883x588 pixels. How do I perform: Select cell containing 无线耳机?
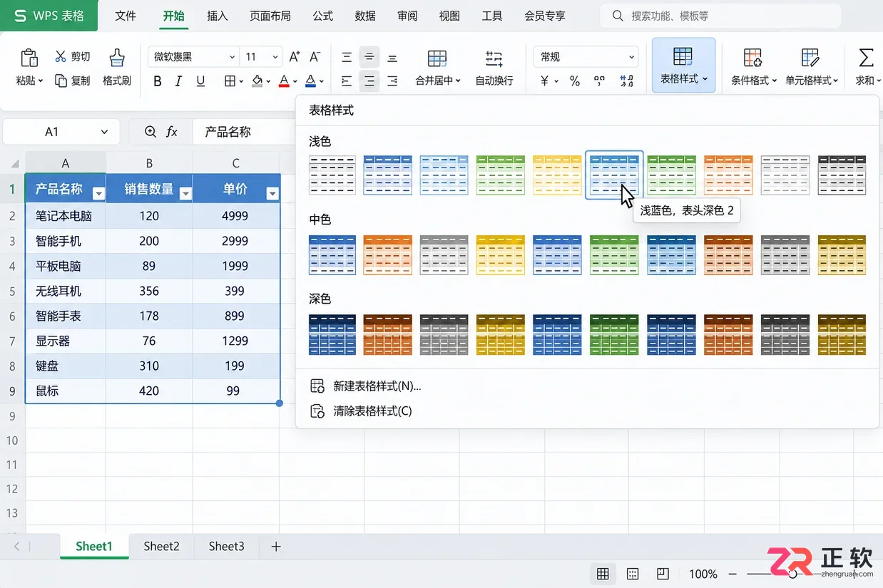[66, 291]
